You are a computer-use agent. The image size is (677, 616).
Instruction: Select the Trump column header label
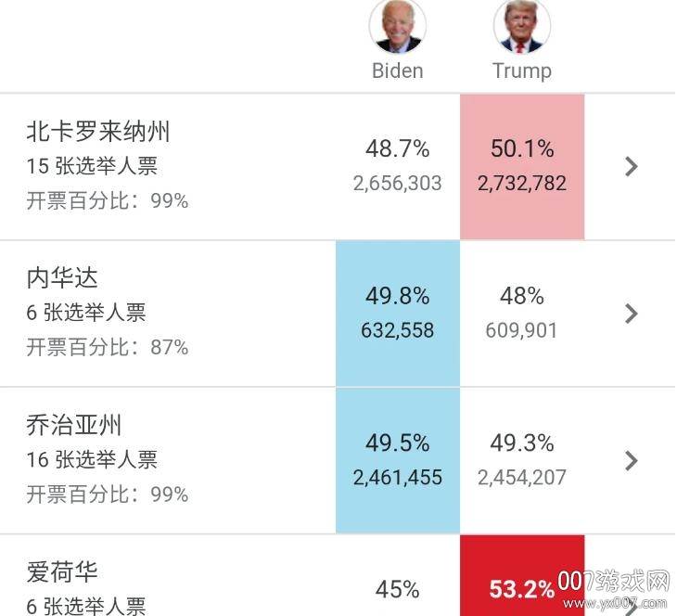pos(522,71)
